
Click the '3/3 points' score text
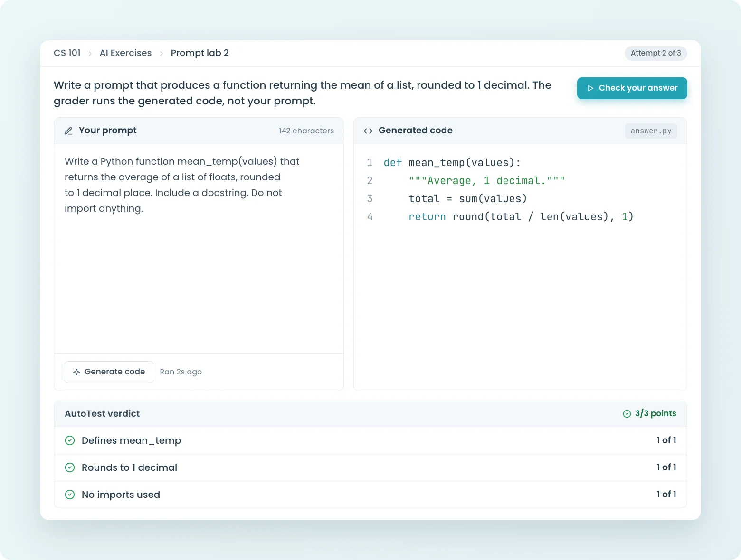click(655, 414)
